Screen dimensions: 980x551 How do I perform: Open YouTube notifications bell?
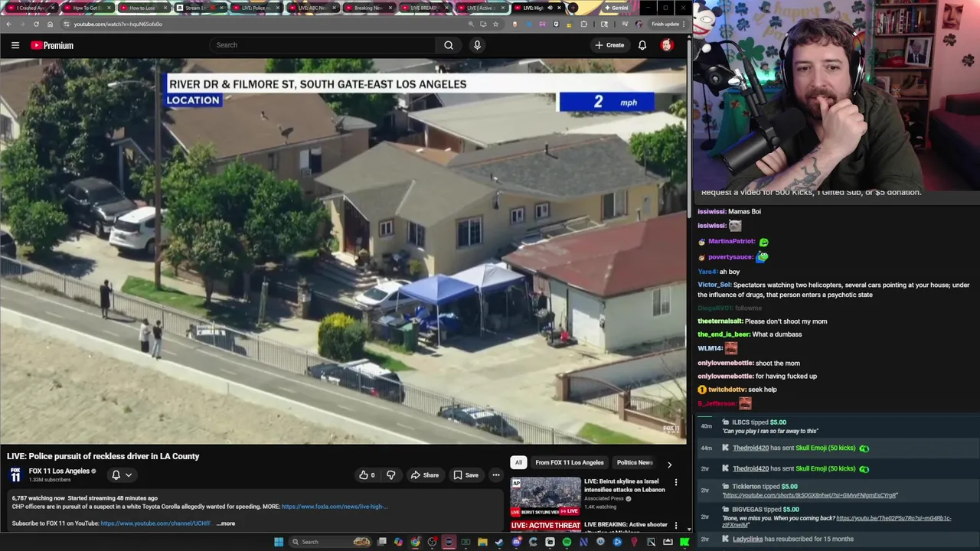(642, 45)
